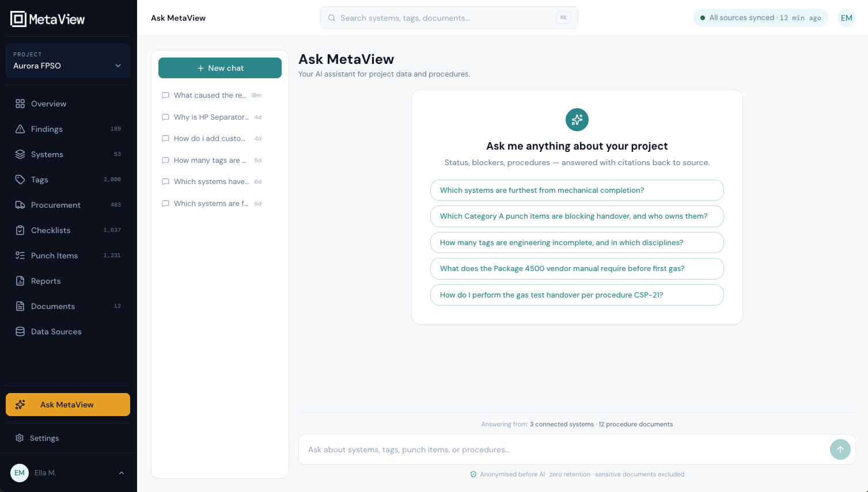Click the Documents file icon

coord(20,306)
